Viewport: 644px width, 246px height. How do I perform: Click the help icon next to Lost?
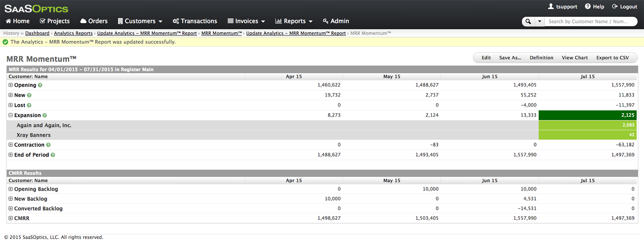click(x=29, y=105)
